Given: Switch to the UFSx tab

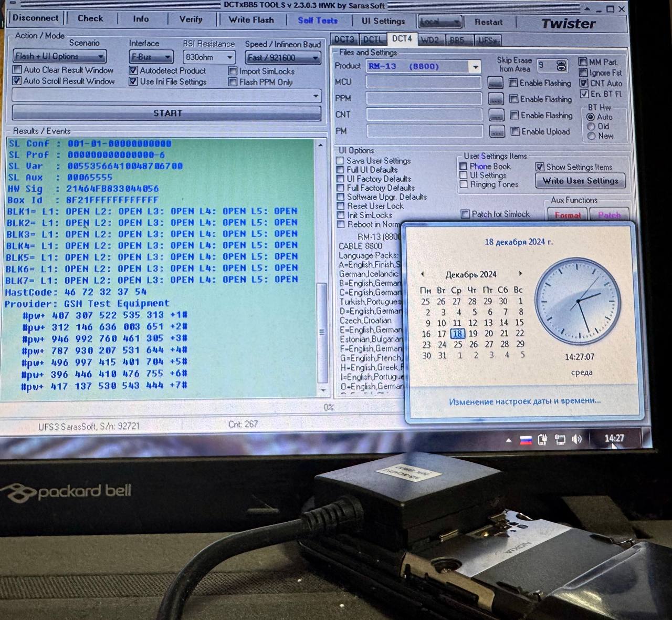Looking at the screenshot, I should (x=488, y=40).
